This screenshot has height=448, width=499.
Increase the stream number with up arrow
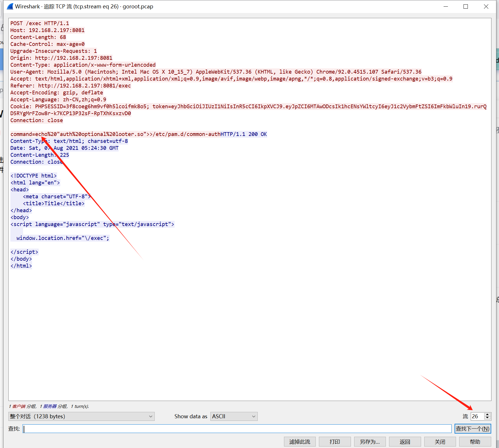(x=487, y=414)
